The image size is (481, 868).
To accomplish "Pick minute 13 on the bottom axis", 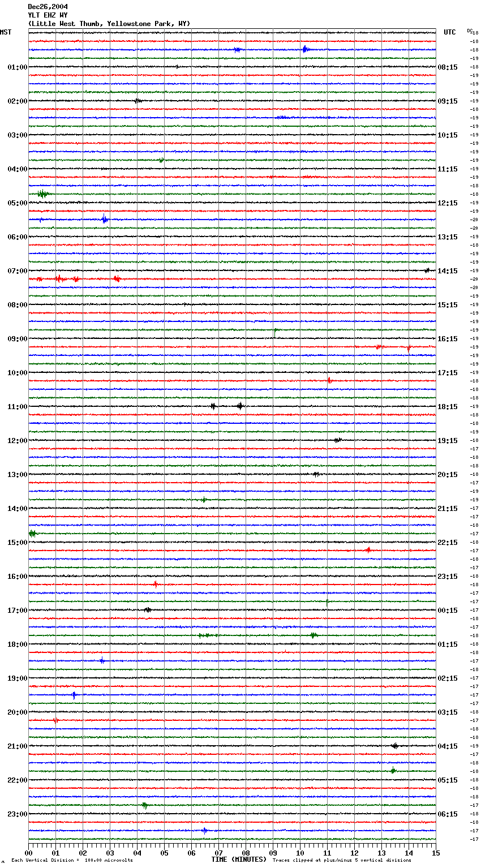I will coord(381,853).
